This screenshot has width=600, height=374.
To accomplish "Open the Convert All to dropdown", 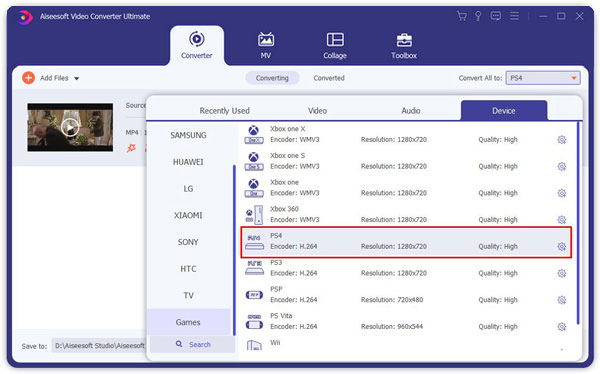I will point(543,78).
